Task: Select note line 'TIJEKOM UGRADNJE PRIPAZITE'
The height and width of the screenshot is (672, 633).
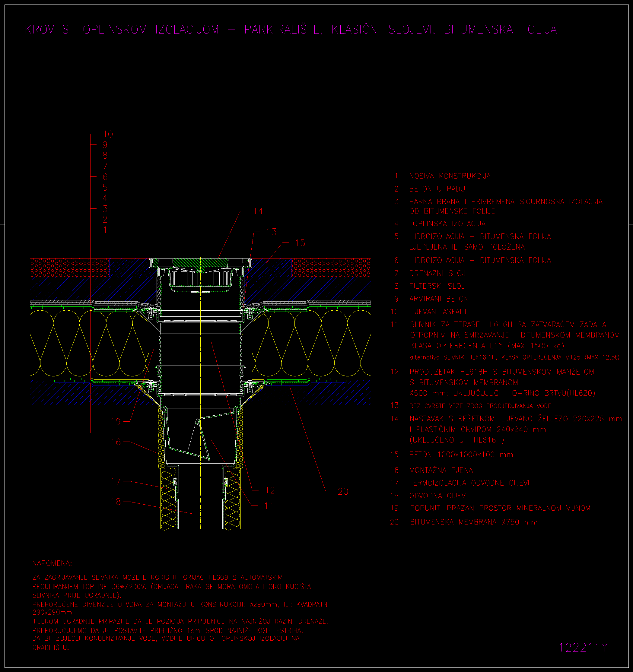Action: pyautogui.click(x=180, y=622)
